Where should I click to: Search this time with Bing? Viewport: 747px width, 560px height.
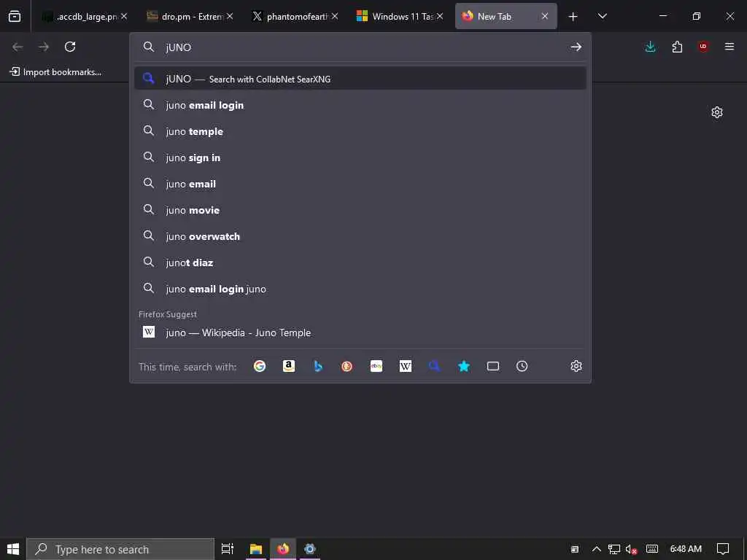(318, 366)
